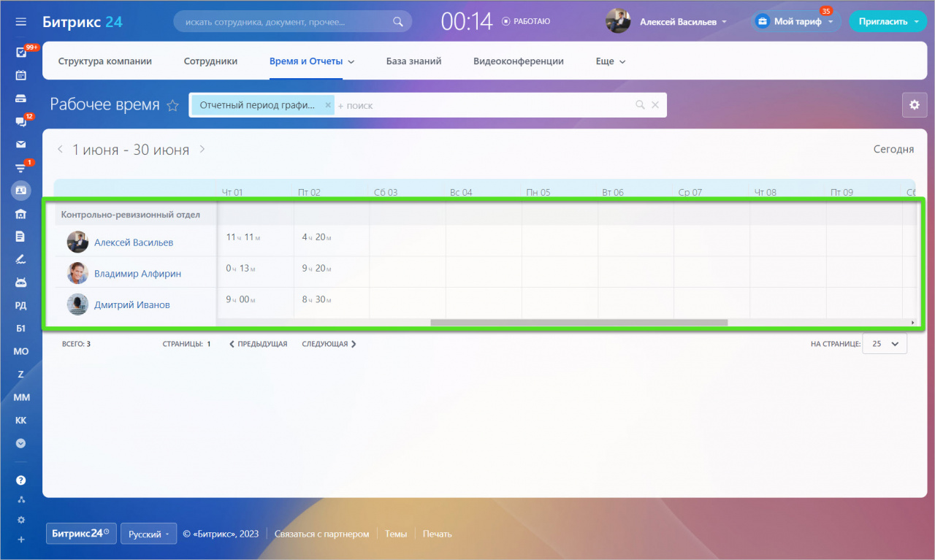
Task: Click the 0ч 13м cell for Владимир
Action: click(256, 272)
